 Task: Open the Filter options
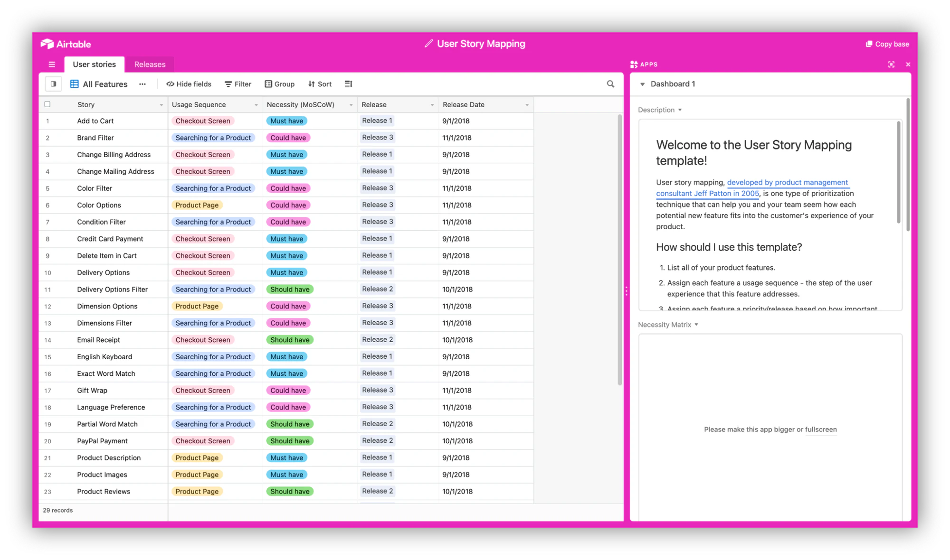(238, 84)
